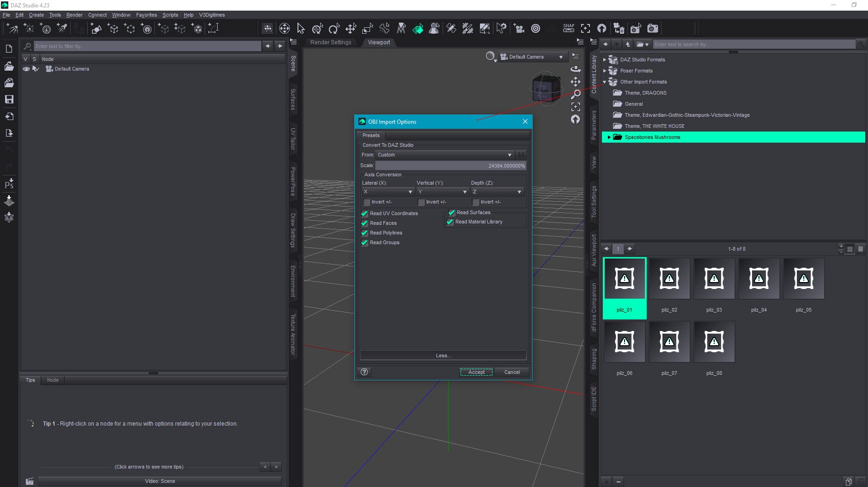The width and height of the screenshot is (868, 487).
Task: Uncheck Read UV Coordinates
Action: click(364, 214)
